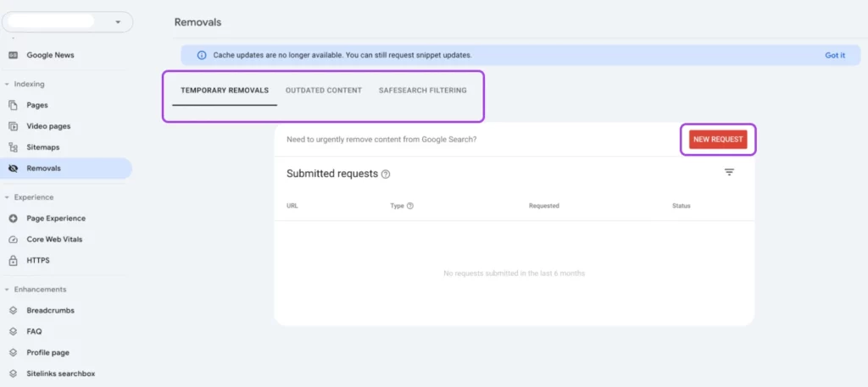This screenshot has width=868, height=387.
Task: Click the Video pages icon
Action: 13,126
